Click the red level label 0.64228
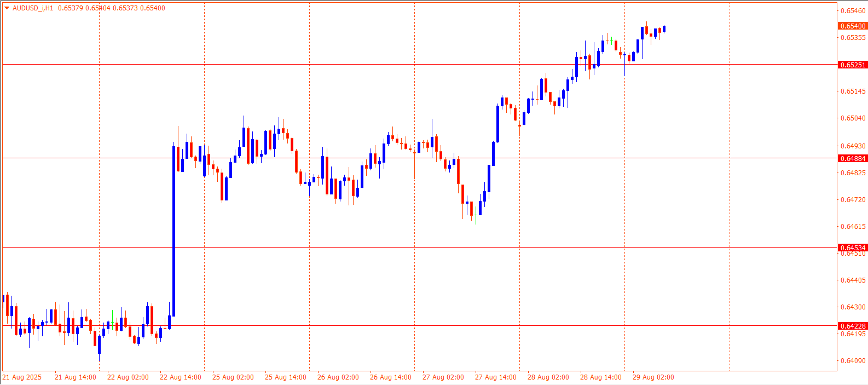This screenshot has width=868, height=385. pos(853,326)
